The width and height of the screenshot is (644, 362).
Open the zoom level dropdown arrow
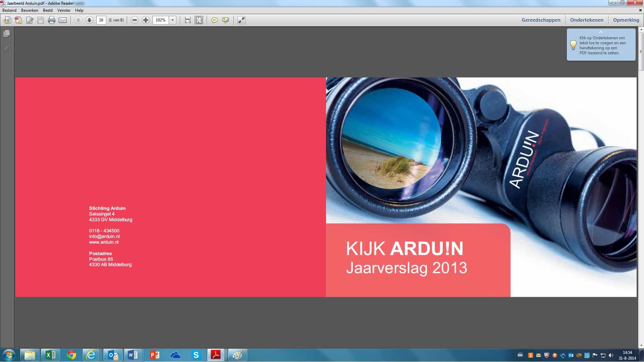[x=173, y=20]
